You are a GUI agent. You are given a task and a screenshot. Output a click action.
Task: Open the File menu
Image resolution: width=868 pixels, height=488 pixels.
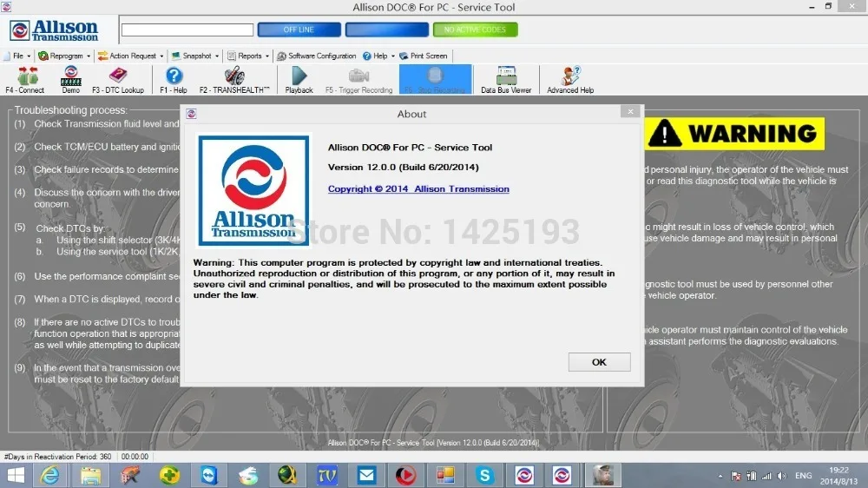coord(18,56)
